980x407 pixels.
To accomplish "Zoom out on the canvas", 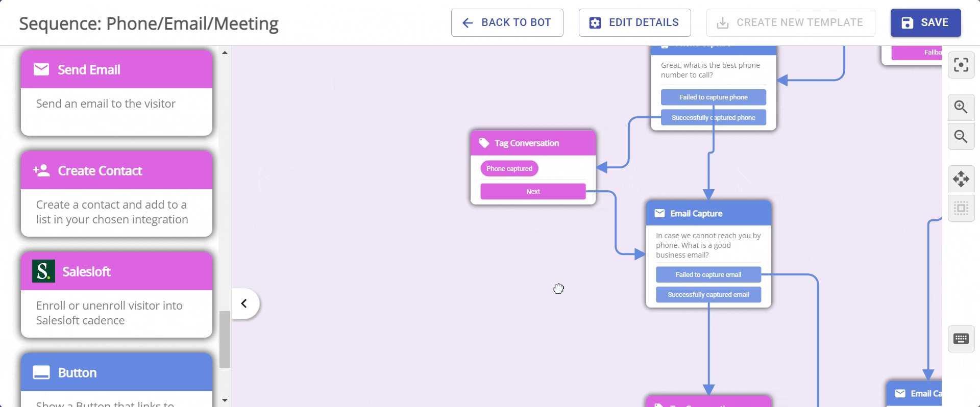I will click(961, 137).
